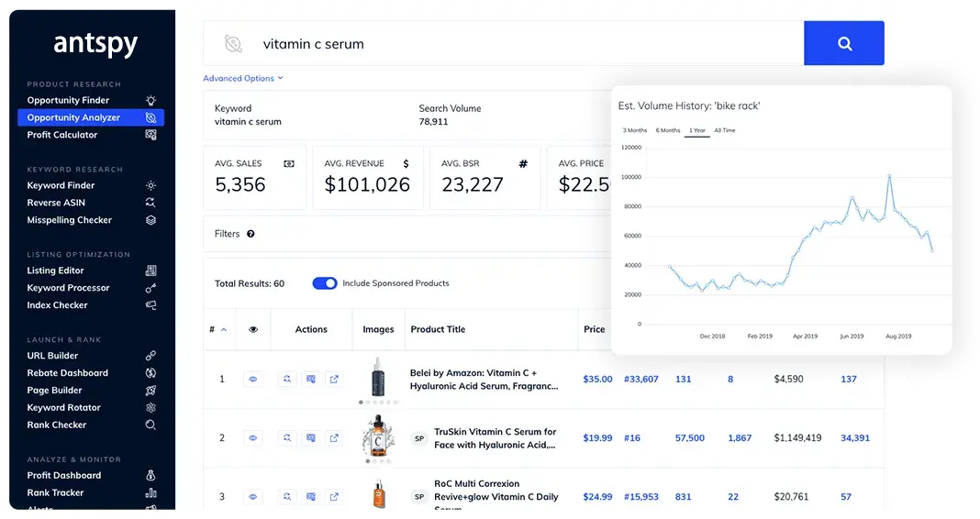Image resolution: width=980 pixels, height=519 pixels.
Task: Click the Filters help question mark icon
Action: pyautogui.click(x=251, y=234)
